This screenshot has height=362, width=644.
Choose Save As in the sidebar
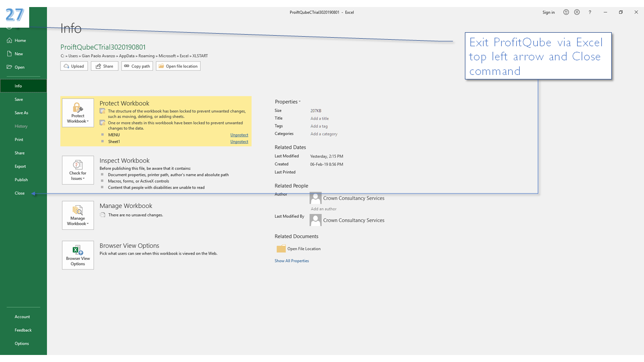(x=21, y=113)
